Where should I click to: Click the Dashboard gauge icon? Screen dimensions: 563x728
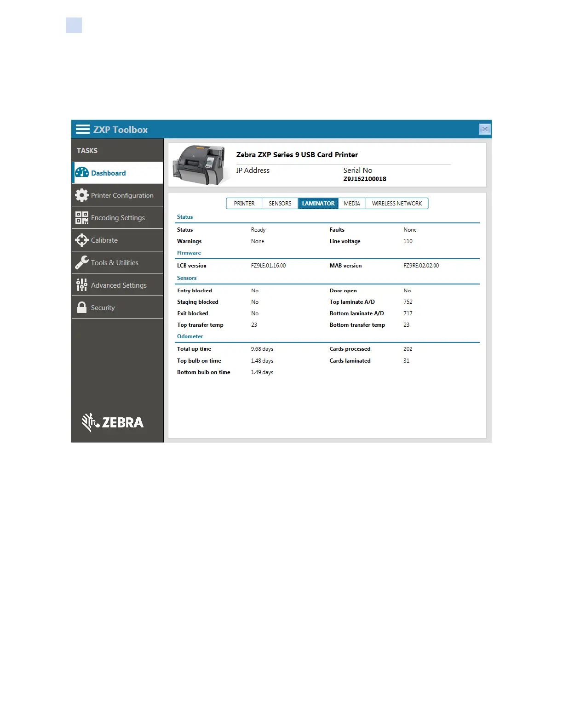tap(82, 173)
